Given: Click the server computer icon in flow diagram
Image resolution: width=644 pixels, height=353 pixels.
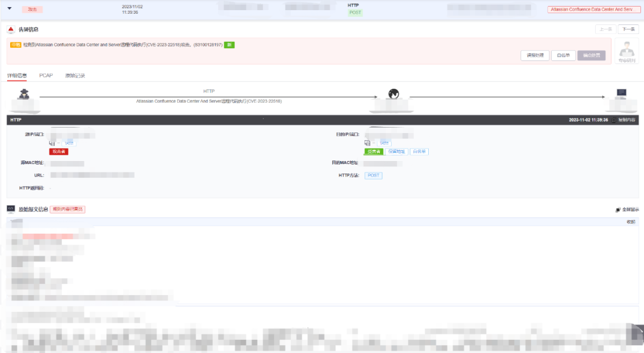Looking at the screenshot, I should [x=621, y=93].
